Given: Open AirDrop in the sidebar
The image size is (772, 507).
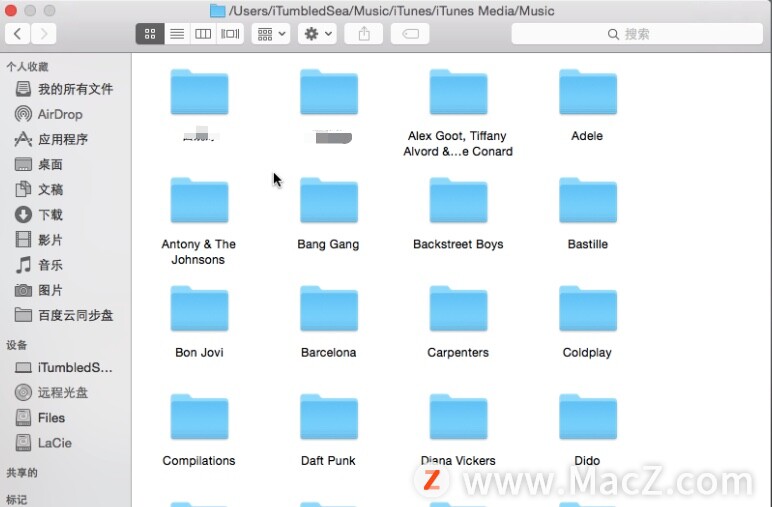Looking at the screenshot, I should pos(49,114).
